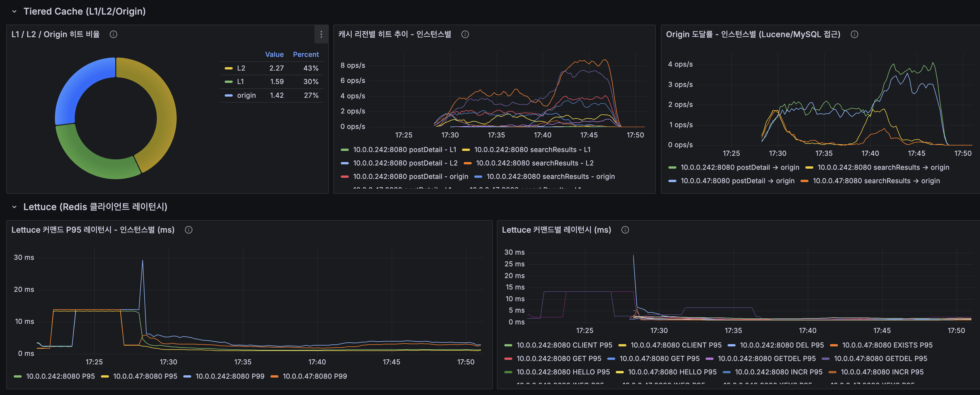Click Lettuce P95 latency panel title
The image size is (980, 395).
(x=93, y=230)
